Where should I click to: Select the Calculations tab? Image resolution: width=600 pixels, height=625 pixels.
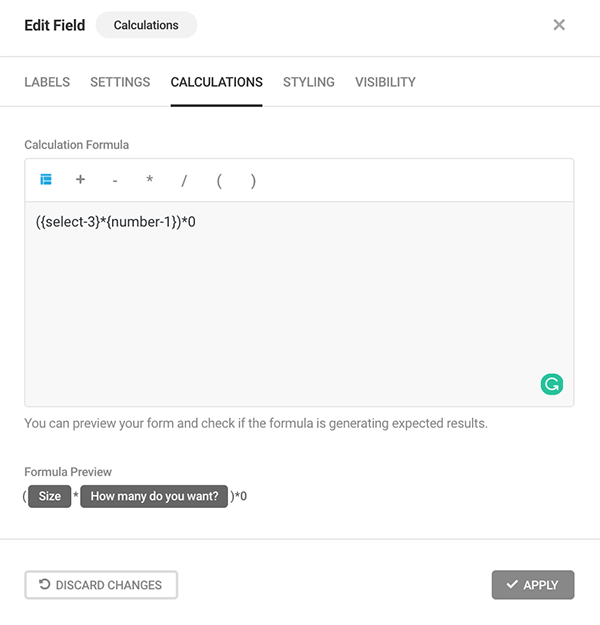click(216, 82)
